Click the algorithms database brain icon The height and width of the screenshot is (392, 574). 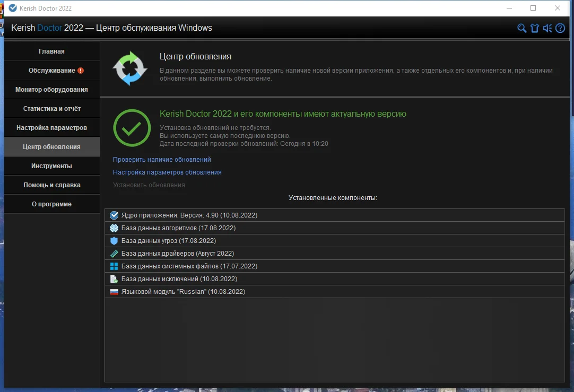point(114,228)
